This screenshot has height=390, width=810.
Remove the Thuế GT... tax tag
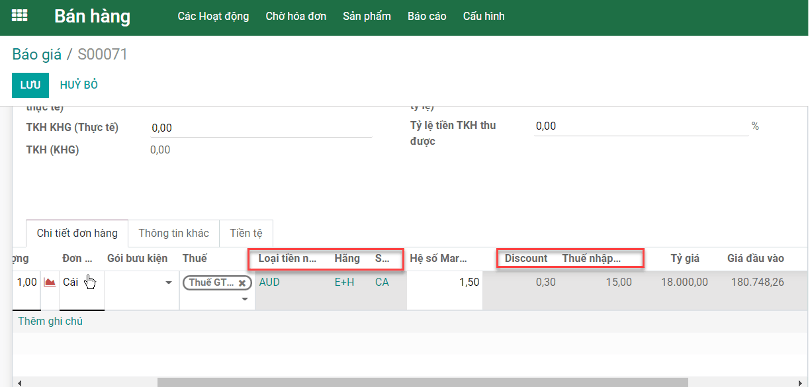pyautogui.click(x=242, y=283)
